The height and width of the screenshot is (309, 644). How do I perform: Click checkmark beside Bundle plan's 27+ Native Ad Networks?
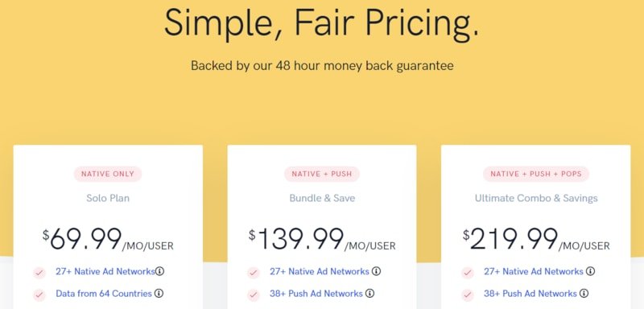pos(254,273)
